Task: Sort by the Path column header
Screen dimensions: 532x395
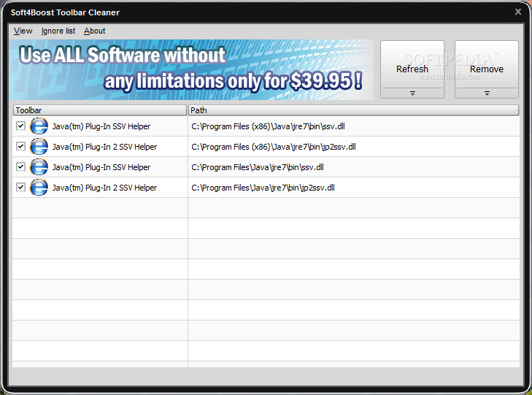Action: pos(353,110)
